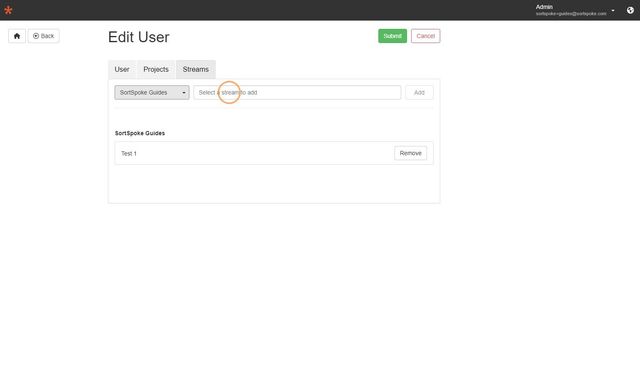Click the 'SortSpoke Guides' group heading
This screenshot has width=640, height=378.
(x=140, y=133)
